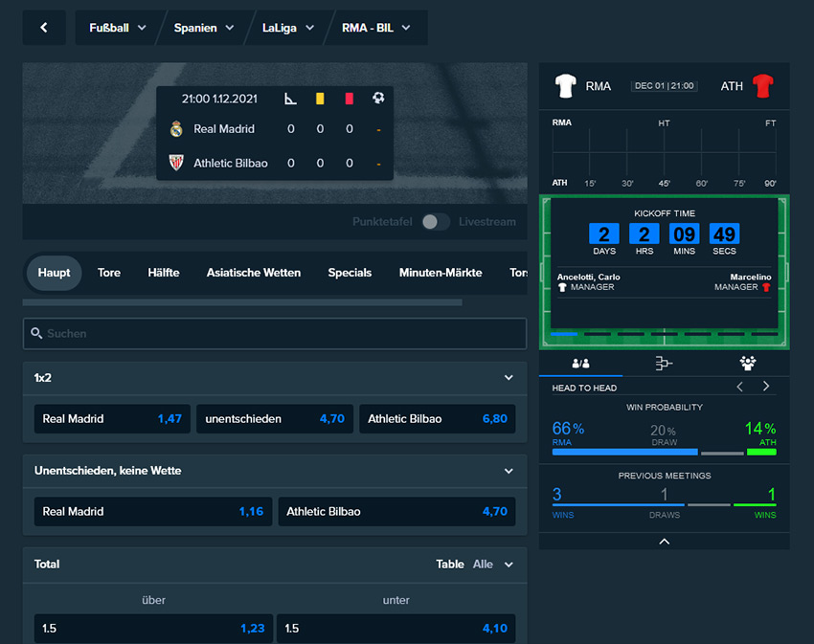
Task: Open the team lineup tab icon
Action: point(748,364)
